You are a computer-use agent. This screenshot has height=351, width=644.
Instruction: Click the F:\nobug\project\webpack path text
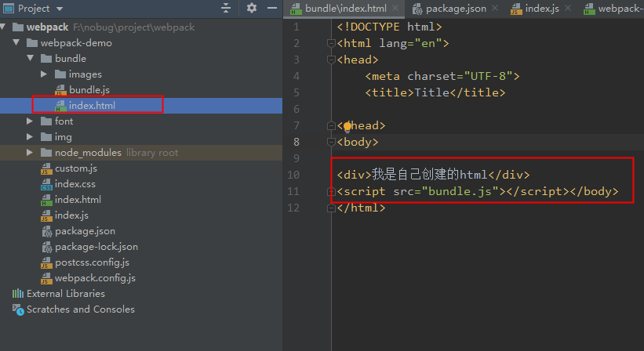[134, 27]
